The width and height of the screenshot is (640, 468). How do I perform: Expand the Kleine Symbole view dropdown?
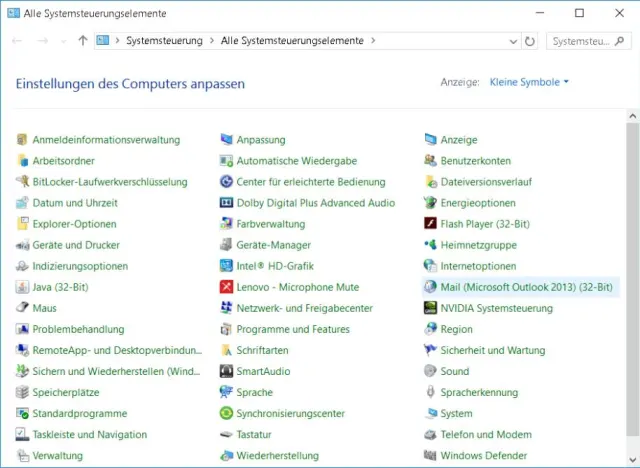(566, 82)
